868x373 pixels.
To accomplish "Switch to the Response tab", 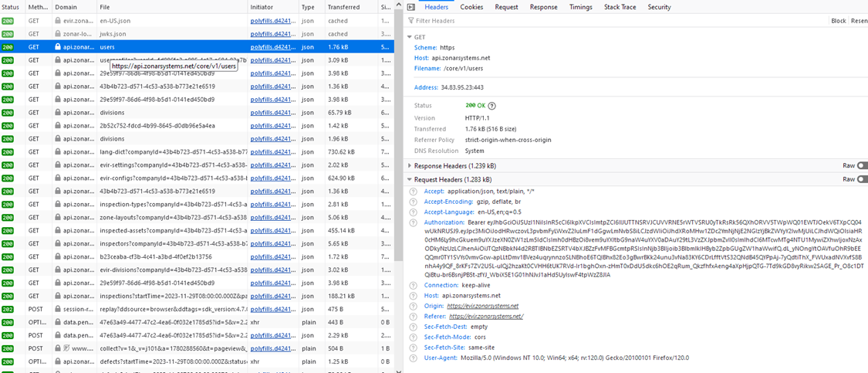I will pos(544,7).
